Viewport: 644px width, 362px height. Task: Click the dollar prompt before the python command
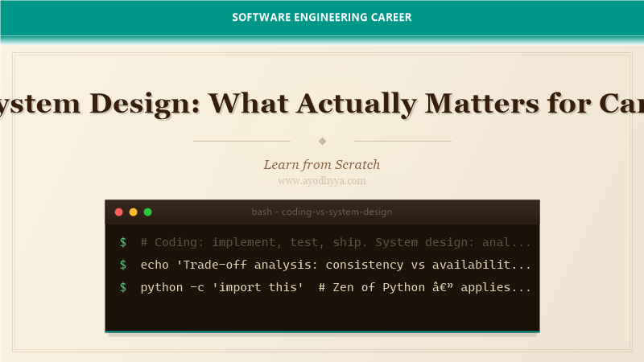123,287
